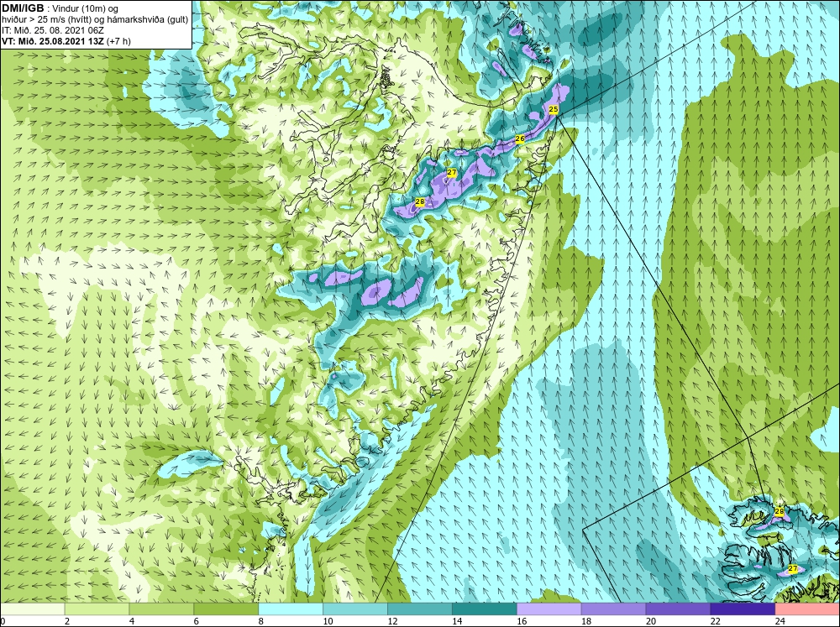Viewport: 840px width, 627px height.
Task: Click the yellow gust label 26
Action: point(520,138)
